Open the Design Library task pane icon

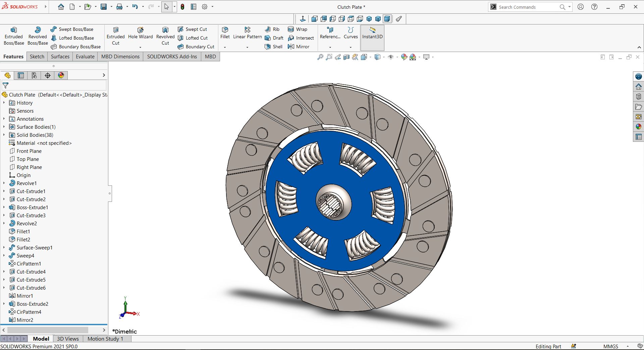(638, 97)
